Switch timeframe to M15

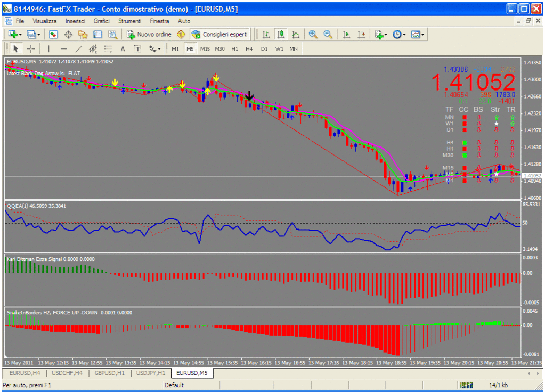205,49
